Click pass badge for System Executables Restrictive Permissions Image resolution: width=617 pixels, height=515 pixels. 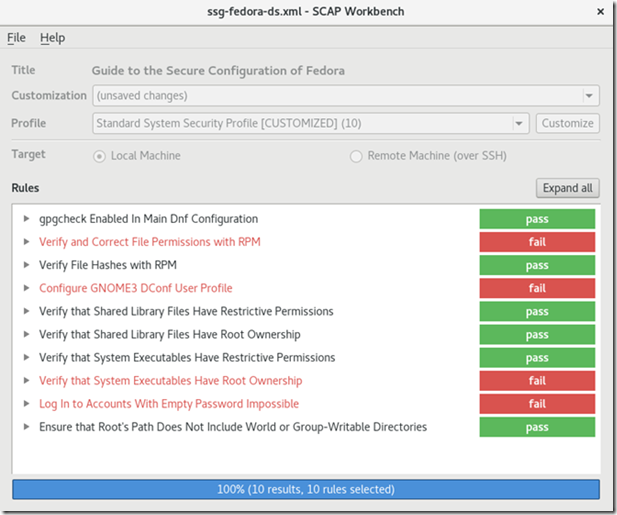(537, 358)
